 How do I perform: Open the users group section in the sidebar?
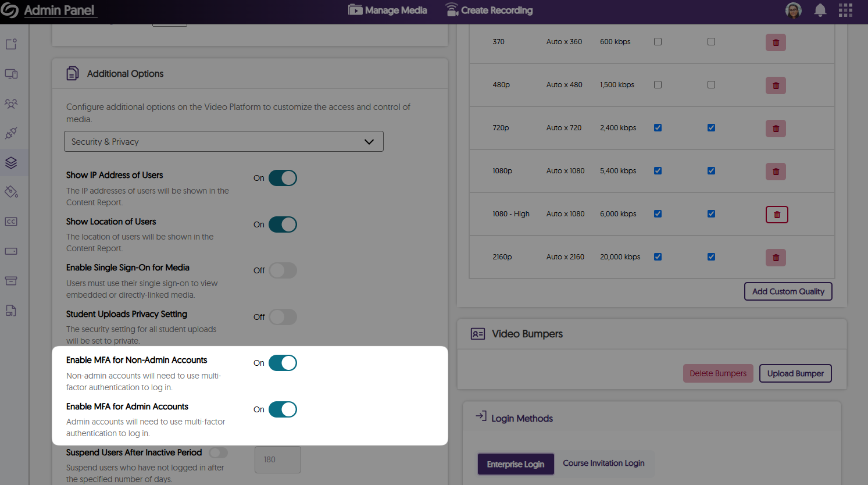pyautogui.click(x=13, y=104)
